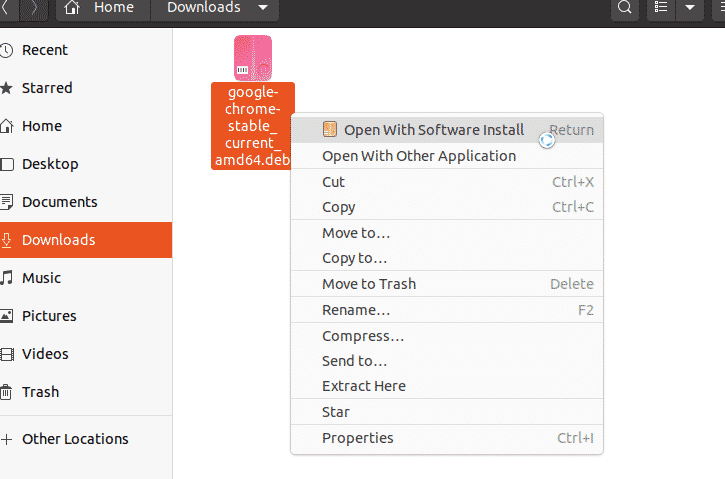The image size is (725, 479).
Task: Select Cut from the context menu
Action: [447, 182]
